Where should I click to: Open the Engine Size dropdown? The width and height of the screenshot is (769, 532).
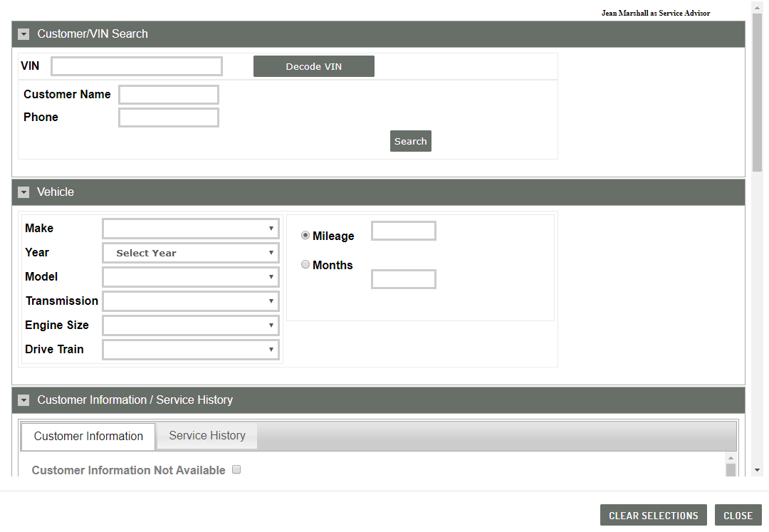point(190,325)
